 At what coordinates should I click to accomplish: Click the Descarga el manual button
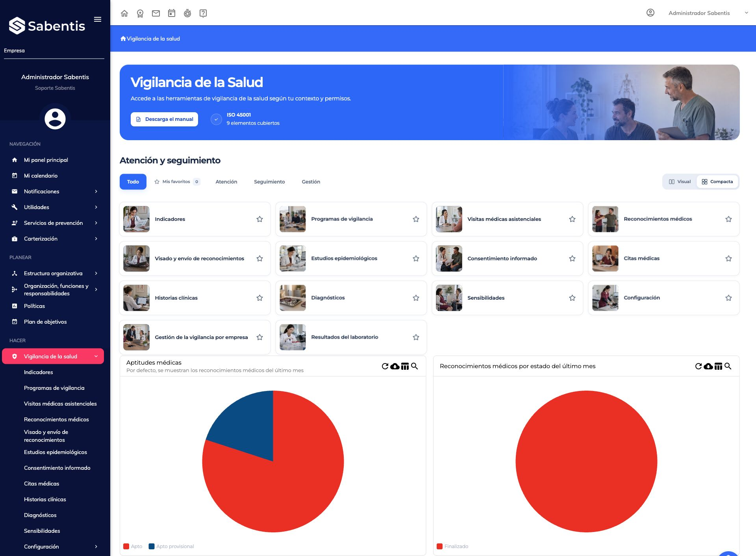[164, 119]
